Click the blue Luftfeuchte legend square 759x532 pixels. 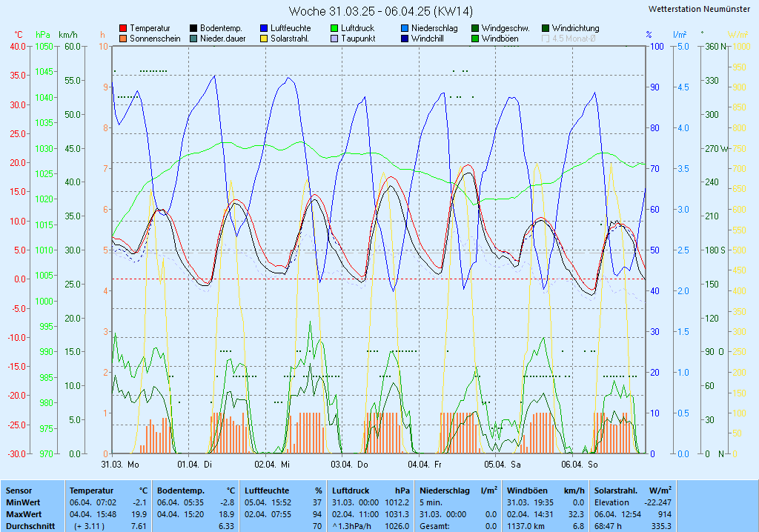[x=264, y=28]
